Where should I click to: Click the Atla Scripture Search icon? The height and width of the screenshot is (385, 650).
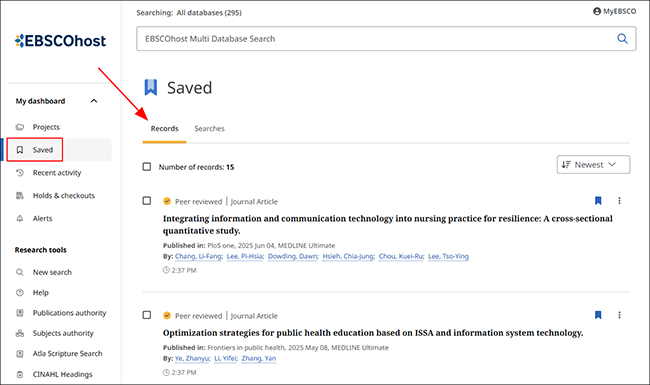19,354
